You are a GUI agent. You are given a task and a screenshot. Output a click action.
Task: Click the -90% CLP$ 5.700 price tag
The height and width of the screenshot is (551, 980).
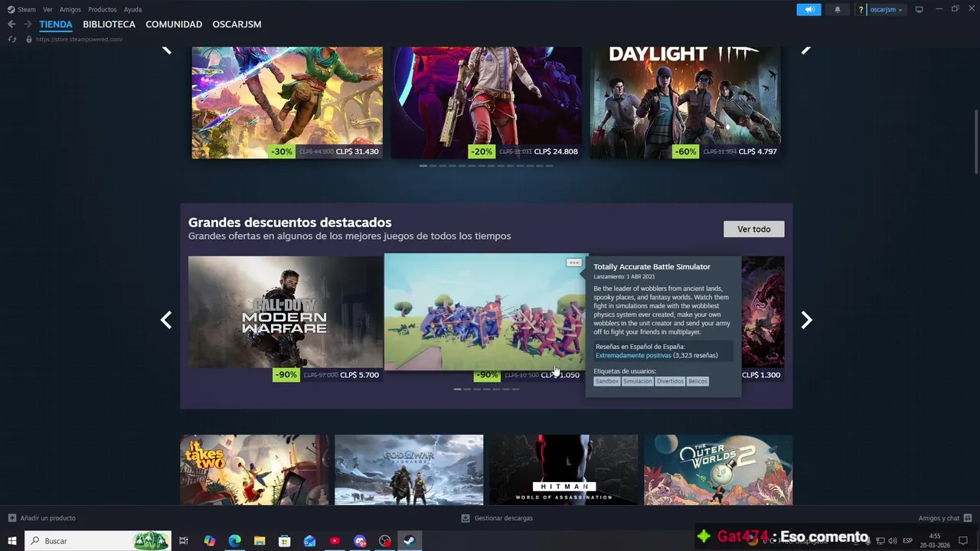point(328,375)
